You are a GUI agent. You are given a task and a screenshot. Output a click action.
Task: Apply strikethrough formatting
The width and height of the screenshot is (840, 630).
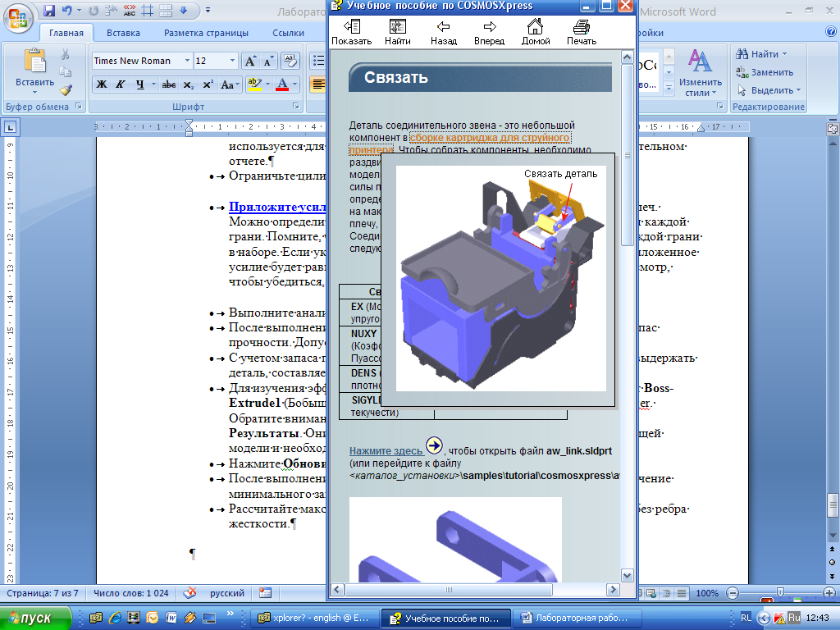pos(169,84)
